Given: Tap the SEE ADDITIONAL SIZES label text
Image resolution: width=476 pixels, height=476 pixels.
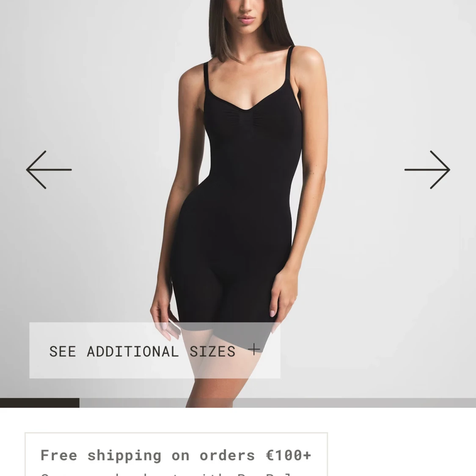Looking at the screenshot, I should (x=142, y=352).
